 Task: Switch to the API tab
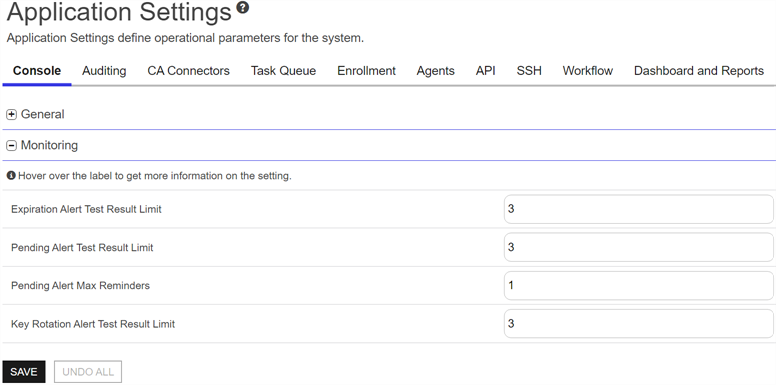tap(485, 71)
